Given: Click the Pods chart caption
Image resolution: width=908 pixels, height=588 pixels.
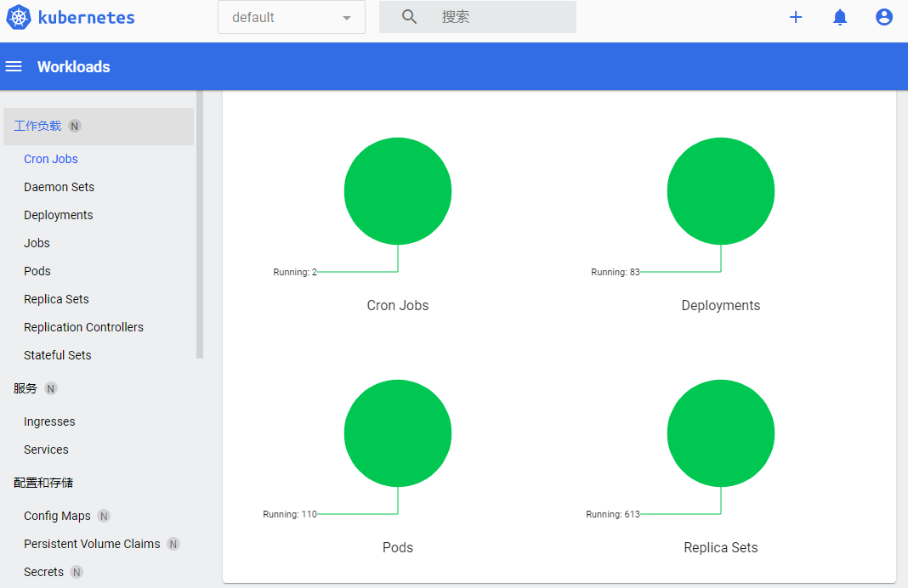Looking at the screenshot, I should (398, 547).
